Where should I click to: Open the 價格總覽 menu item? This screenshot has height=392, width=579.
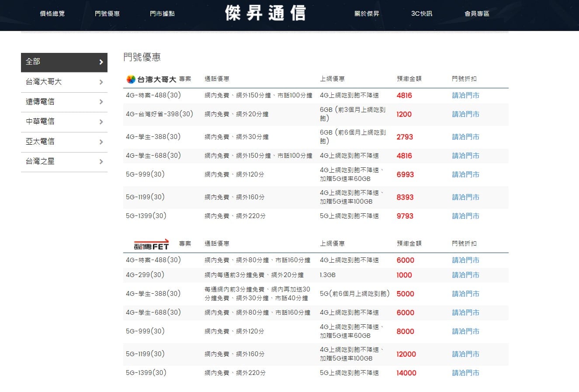coord(52,14)
